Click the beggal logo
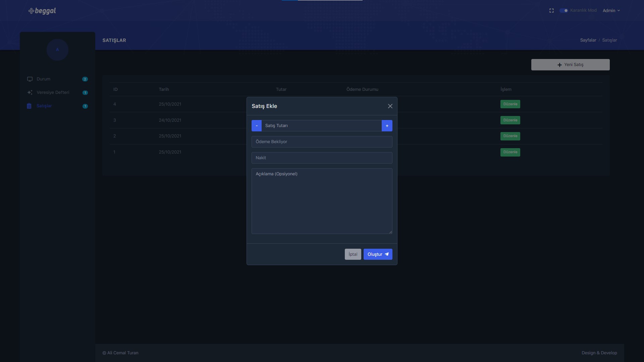This screenshot has height=362, width=644. point(42,11)
